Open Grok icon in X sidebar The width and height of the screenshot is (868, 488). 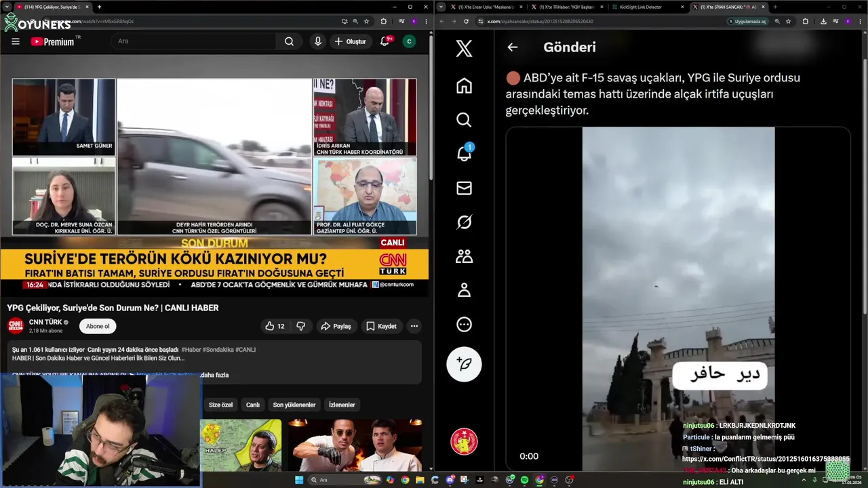click(464, 222)
